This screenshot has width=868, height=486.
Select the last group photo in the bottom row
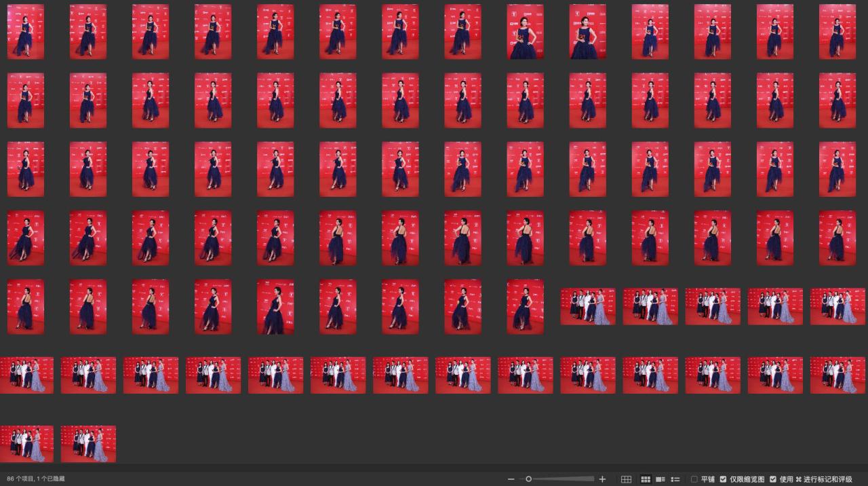[x=88, y=444]
